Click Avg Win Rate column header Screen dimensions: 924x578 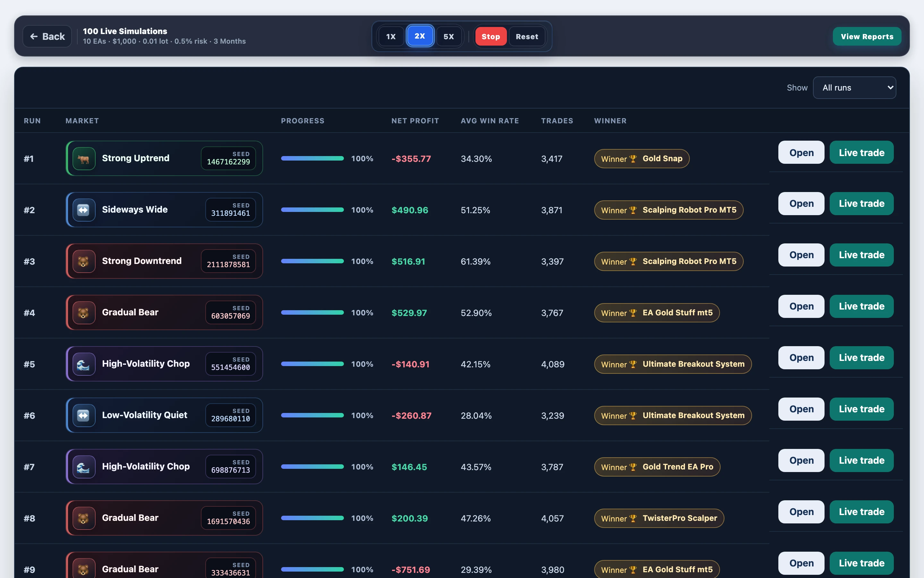[490, 121]
